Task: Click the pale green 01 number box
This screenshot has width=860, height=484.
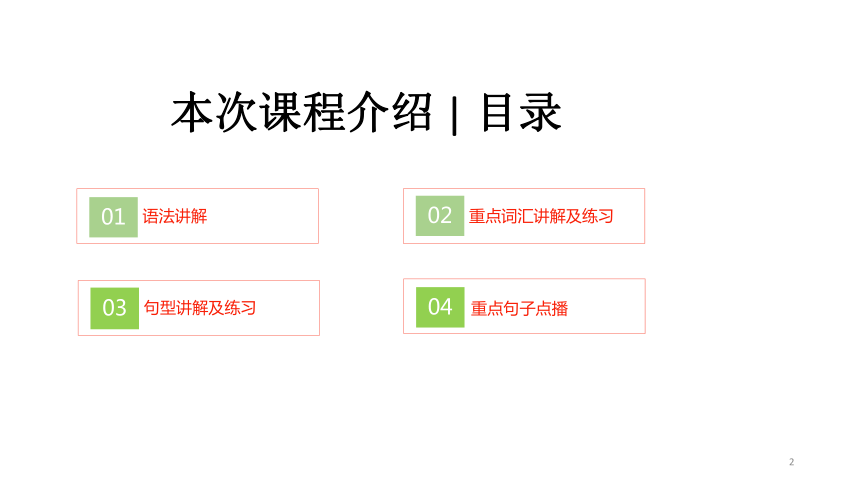Action: (113, 217)
